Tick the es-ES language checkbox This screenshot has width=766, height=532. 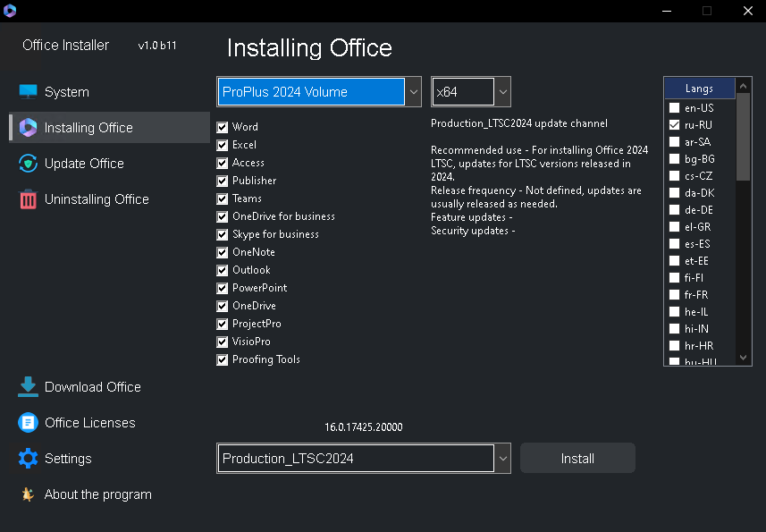tap(674, 243)
